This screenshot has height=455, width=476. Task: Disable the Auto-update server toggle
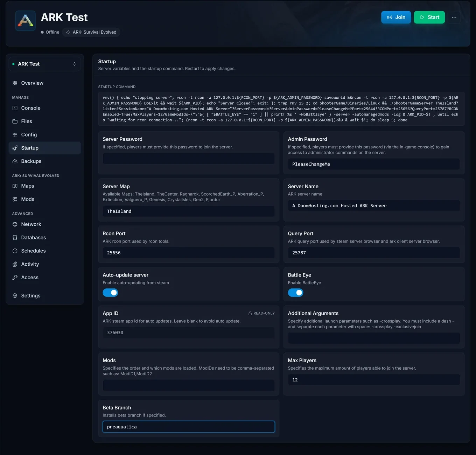coord(110,293)
